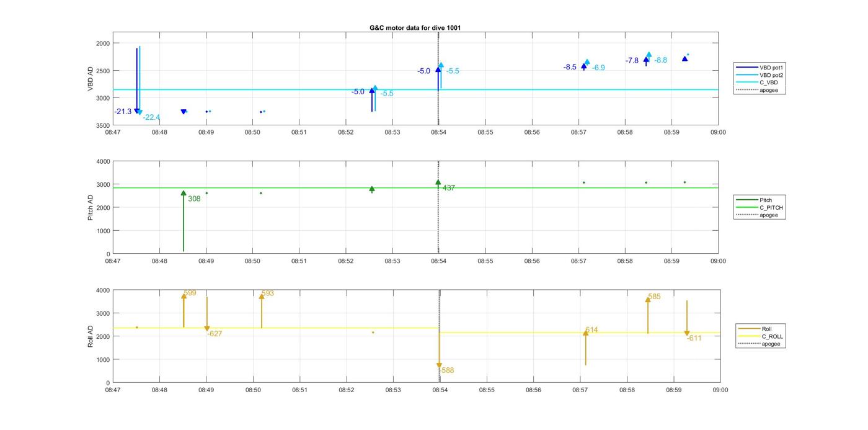Image resolution: width=868 pixels, height=430 pixels.
Task: Click the VBD arrowhead labeled -21.3
Action: coord(137,111)
